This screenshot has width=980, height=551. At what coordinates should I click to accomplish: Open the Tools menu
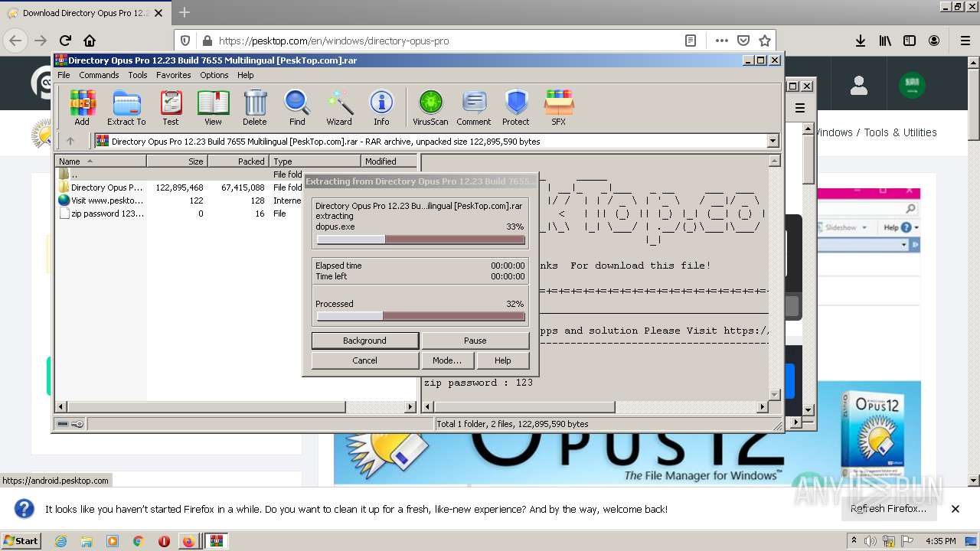pyautogui.click(x=138, y=75)
